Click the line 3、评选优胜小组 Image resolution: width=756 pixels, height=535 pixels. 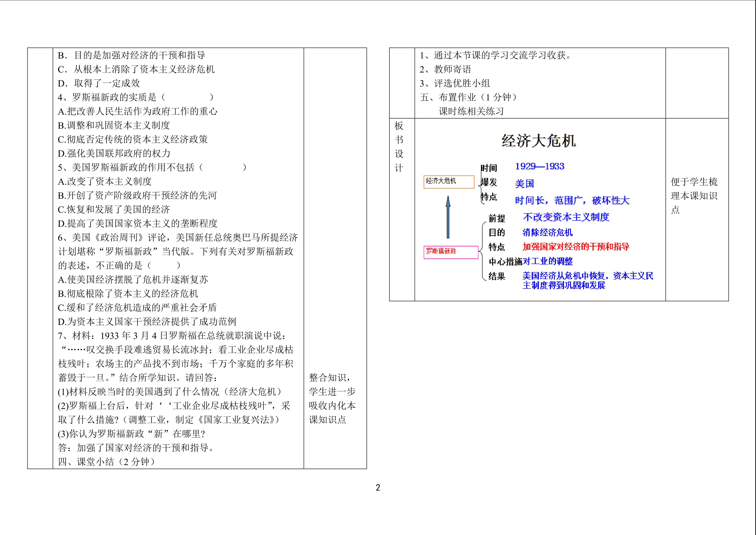coord(455,83)
